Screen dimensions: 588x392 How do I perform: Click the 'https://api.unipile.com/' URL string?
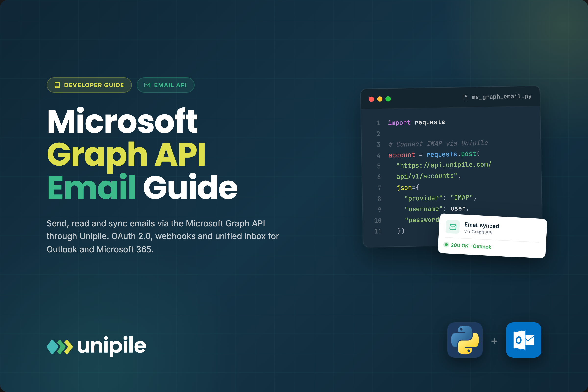click(x=444, y=165)
